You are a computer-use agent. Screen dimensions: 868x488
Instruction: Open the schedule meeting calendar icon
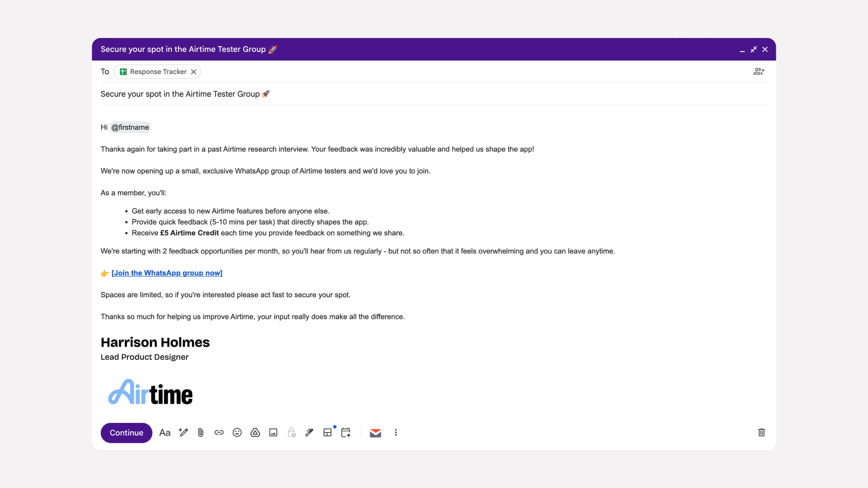(346, 432)
